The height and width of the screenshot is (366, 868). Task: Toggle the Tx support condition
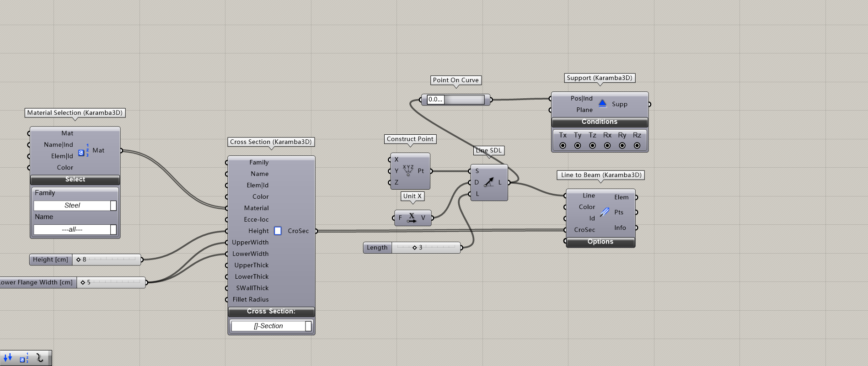point(563,145)
